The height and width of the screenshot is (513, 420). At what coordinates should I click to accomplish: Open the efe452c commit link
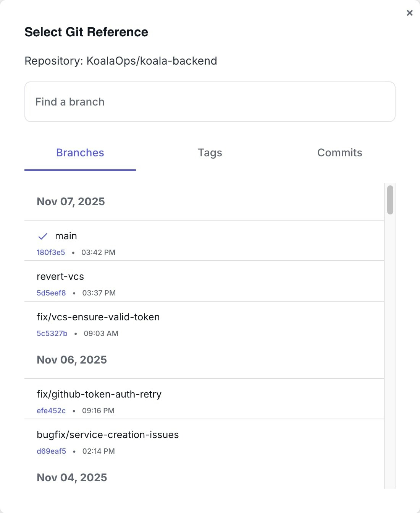[51, 411]
